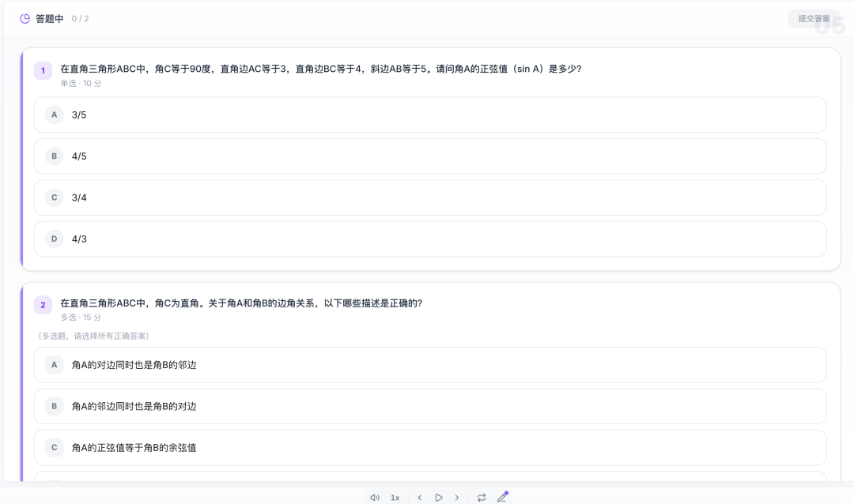
Task: Choose option C 3/4 for question 1
Action: [x=430, y=197]
